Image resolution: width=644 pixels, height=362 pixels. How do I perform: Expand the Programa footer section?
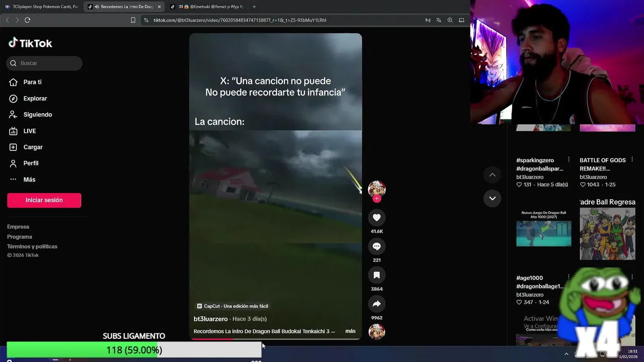(x=20, y=237)
